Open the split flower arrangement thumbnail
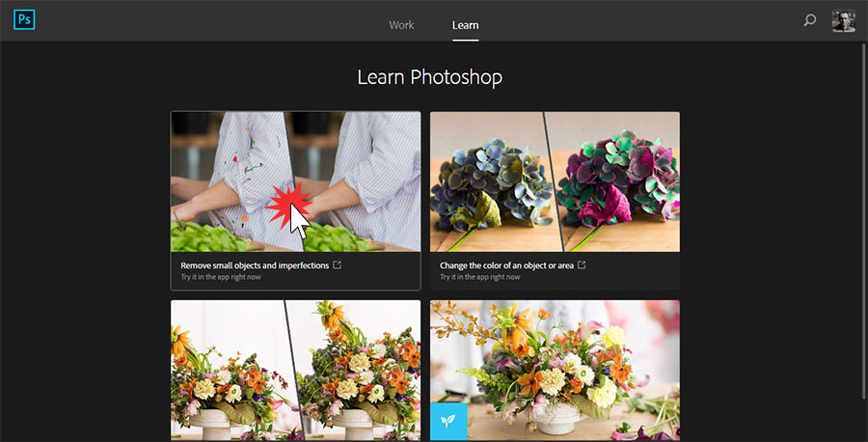 [x=296, y=371]
